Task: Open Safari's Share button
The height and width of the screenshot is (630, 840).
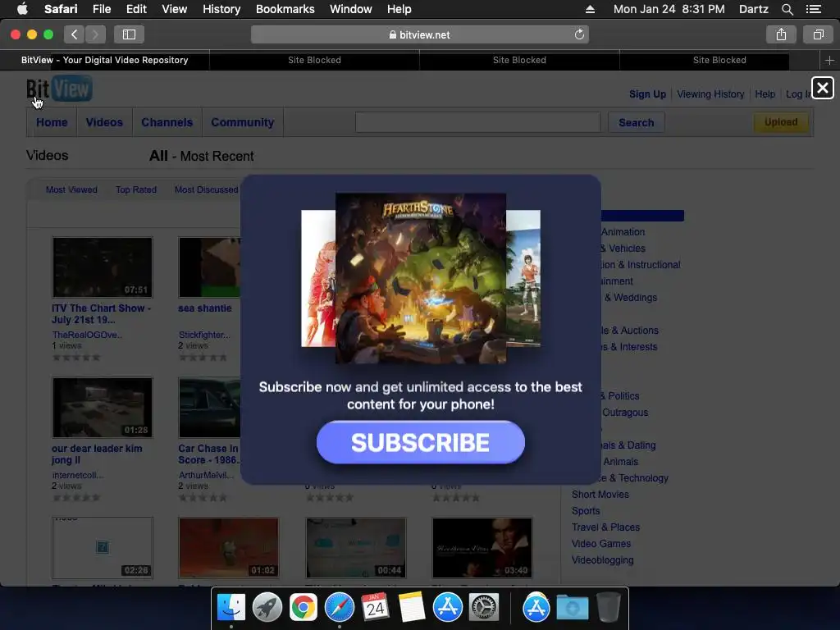Action: click(x=781, y=34)
